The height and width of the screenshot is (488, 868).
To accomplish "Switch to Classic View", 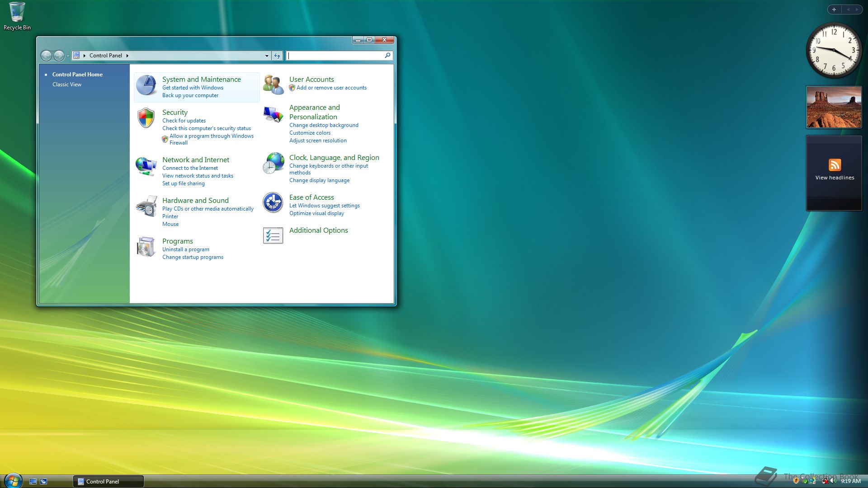I will tap(67, 84).
